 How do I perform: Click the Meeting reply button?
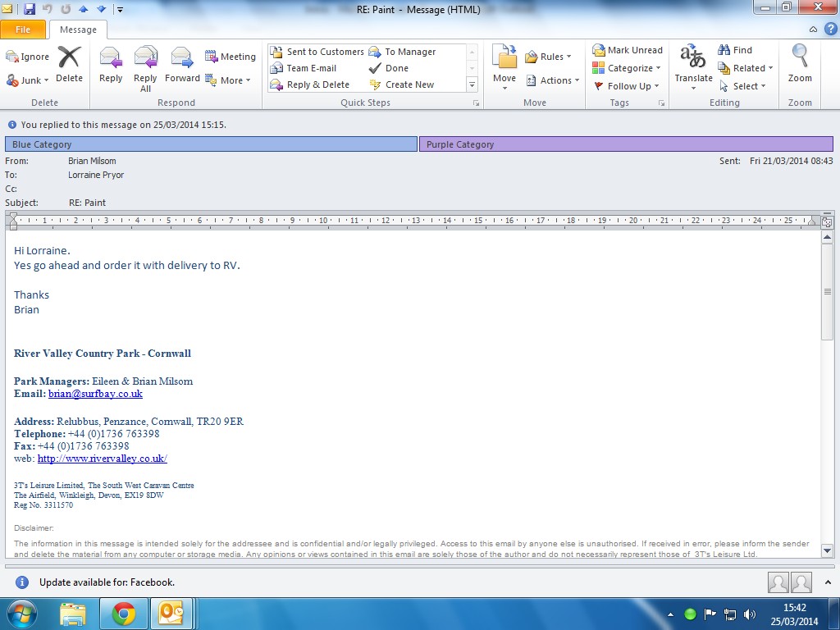tap(231, 57)
